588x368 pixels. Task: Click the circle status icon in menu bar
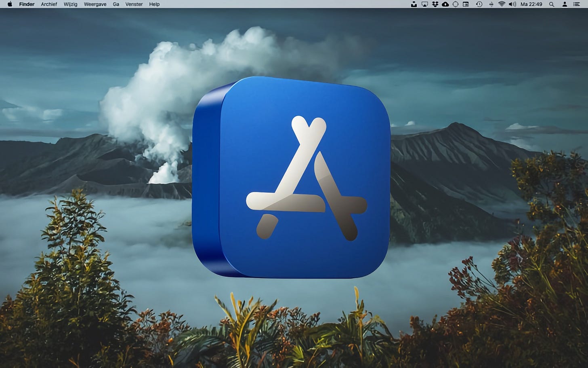pyautogui.click(x=455, y=4)
